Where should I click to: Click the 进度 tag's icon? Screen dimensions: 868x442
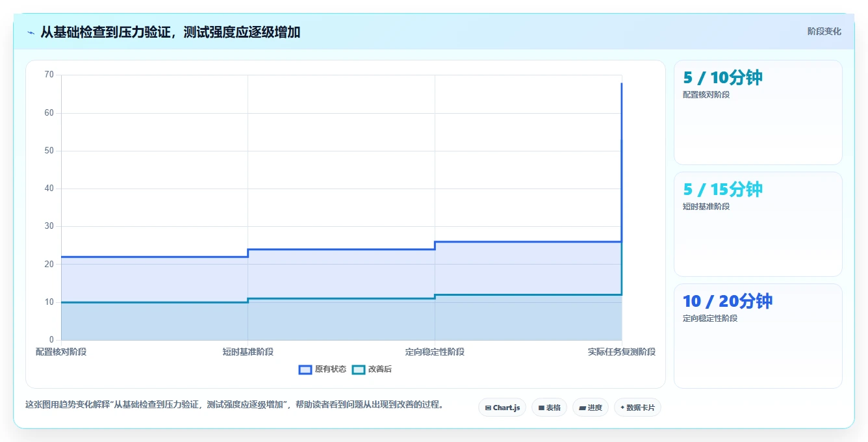click(582, 408)
